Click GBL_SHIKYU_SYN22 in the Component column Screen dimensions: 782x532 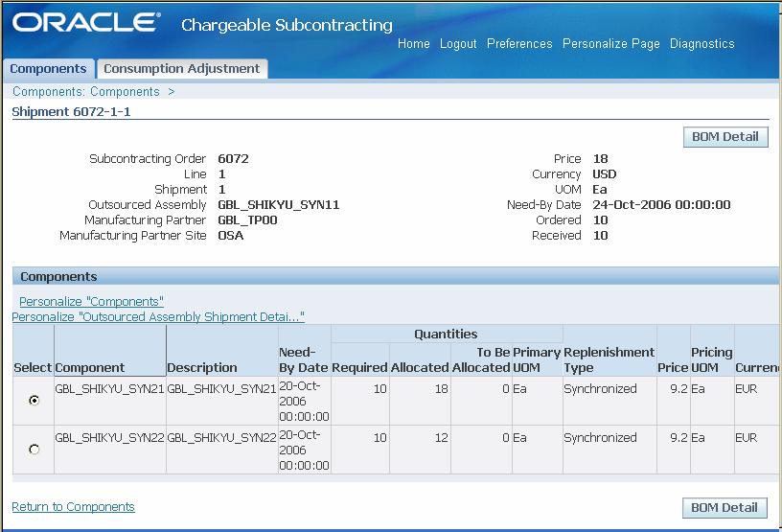click(x=109, y=438)
